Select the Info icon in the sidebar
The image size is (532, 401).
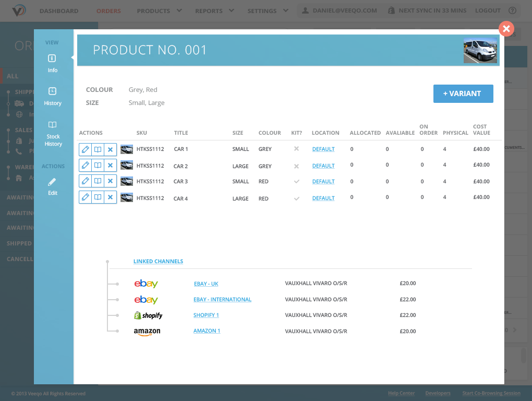(x=52, y=58)
